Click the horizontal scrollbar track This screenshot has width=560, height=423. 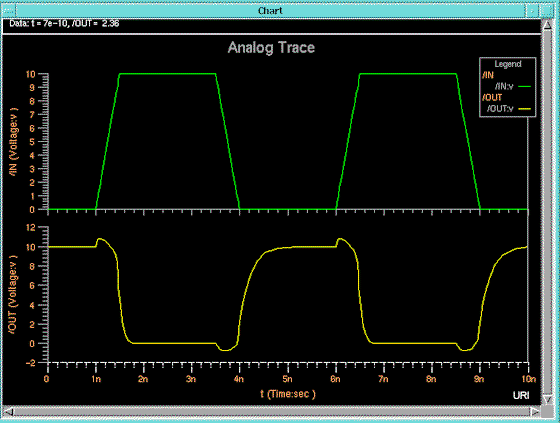click(271, 412)
